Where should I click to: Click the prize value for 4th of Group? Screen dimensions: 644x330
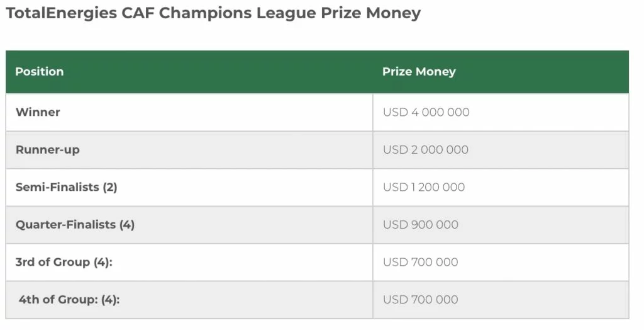click(421, 300)
